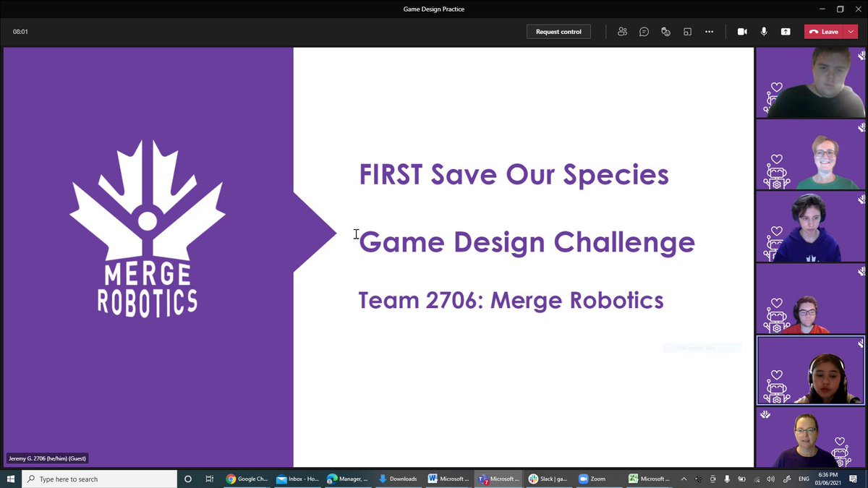Open the participants list
Image resolution: width=868 pixels, height=488 pixels.
pos(622,31)
